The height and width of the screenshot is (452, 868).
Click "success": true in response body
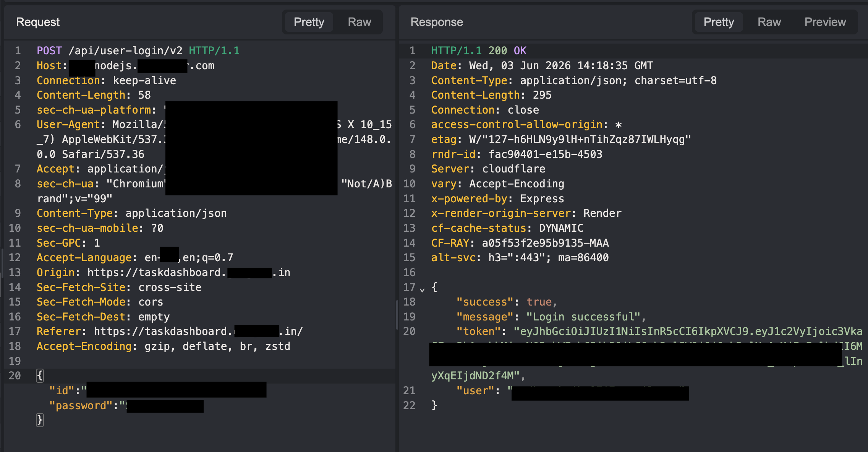point(507,302)
